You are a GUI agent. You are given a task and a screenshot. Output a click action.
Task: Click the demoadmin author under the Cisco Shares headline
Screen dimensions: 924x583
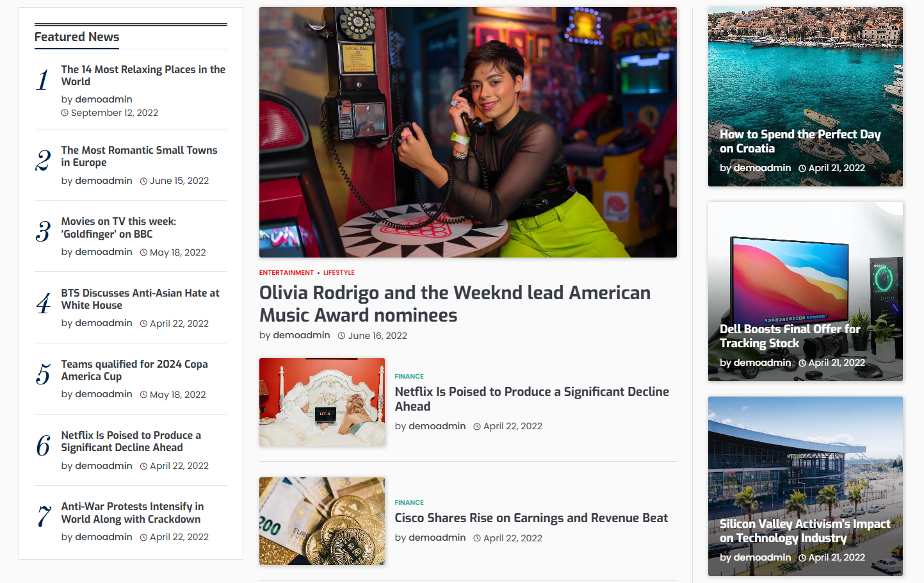437,538
